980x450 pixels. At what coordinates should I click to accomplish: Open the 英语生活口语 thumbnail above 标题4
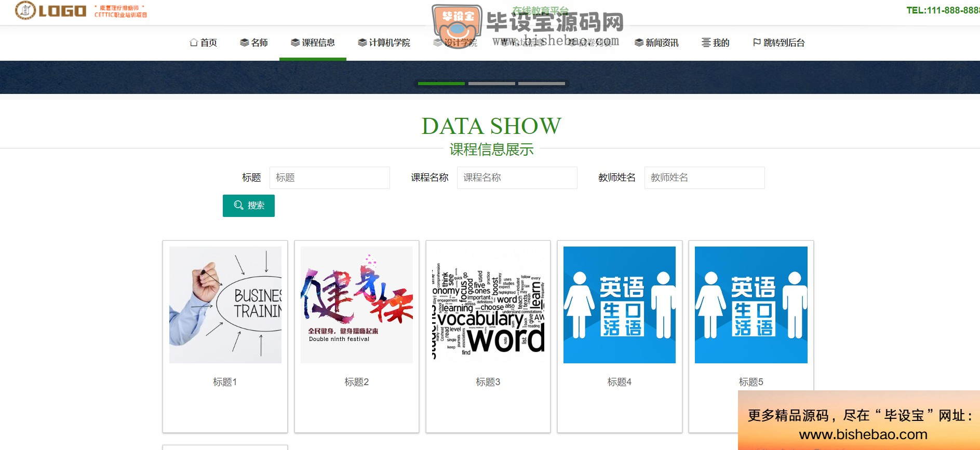pyautogui.click(x=620, y=305)
